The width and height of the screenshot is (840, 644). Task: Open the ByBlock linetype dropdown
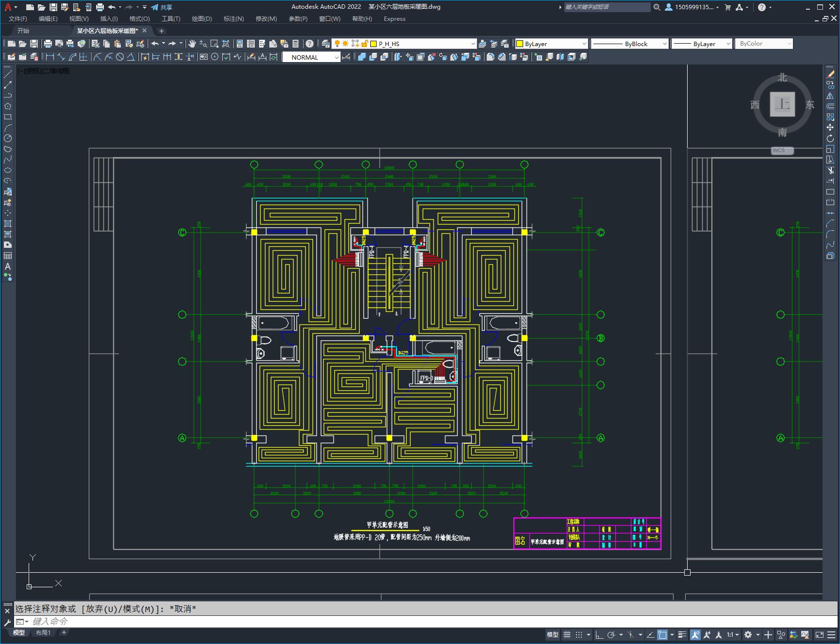tap(665, 44)
